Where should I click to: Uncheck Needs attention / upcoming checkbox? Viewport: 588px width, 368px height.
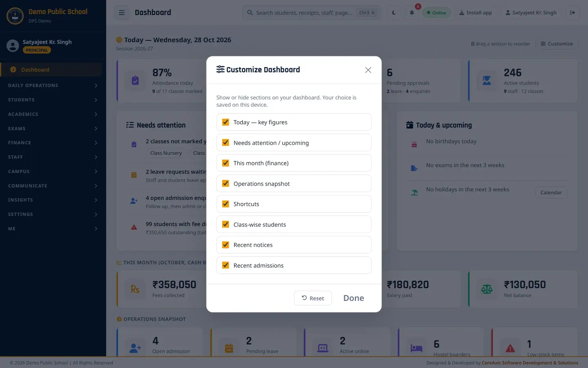pyautogui.click(x=225, y=142)
